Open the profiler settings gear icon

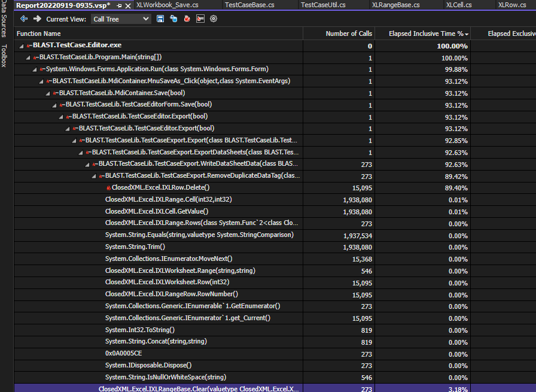click(x=214, y=19)
